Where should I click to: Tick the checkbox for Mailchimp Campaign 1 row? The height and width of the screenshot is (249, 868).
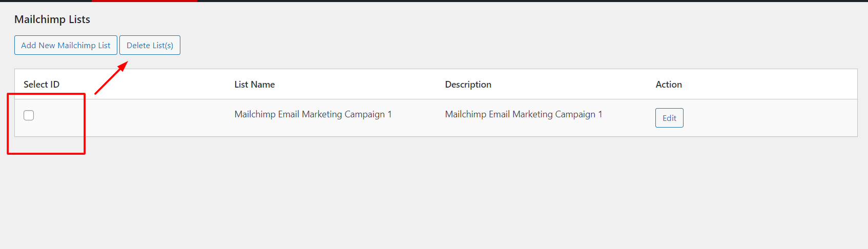tap(29, 115)
